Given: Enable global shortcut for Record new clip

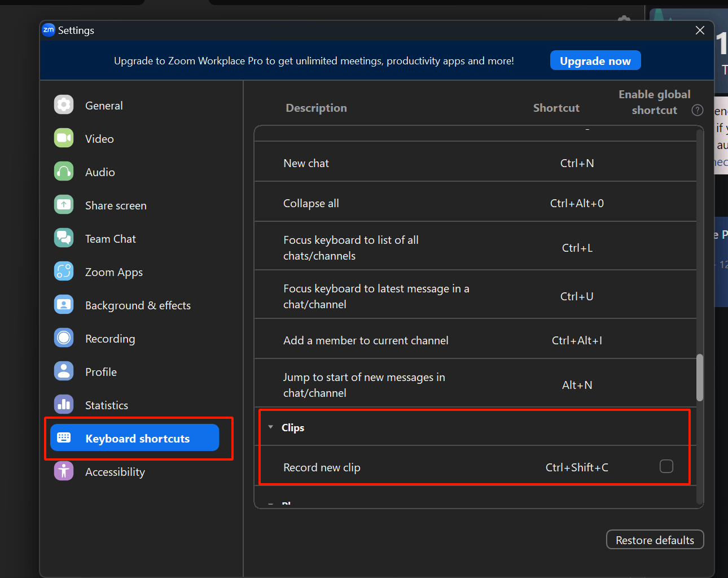Looking at the screenshot, I should 666,466.
